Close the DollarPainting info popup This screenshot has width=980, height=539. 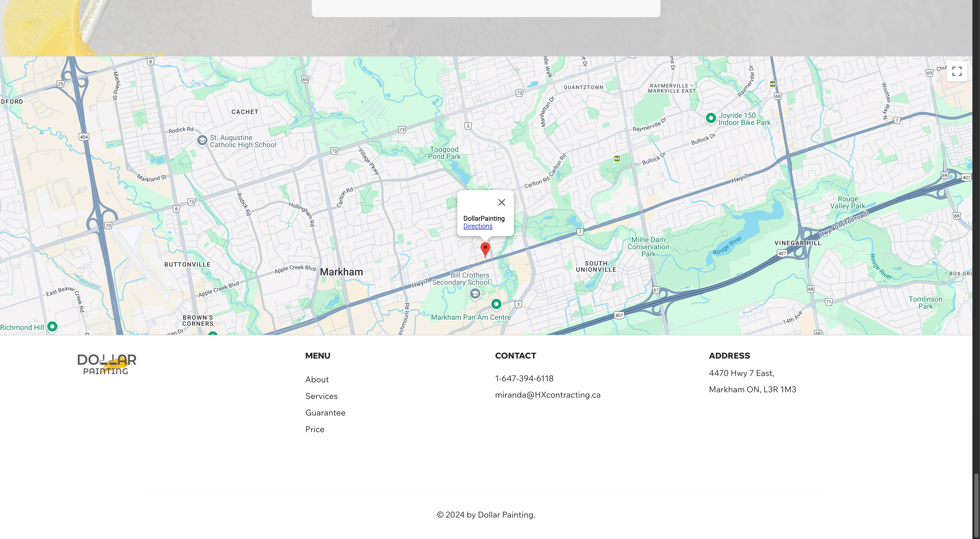501,202
